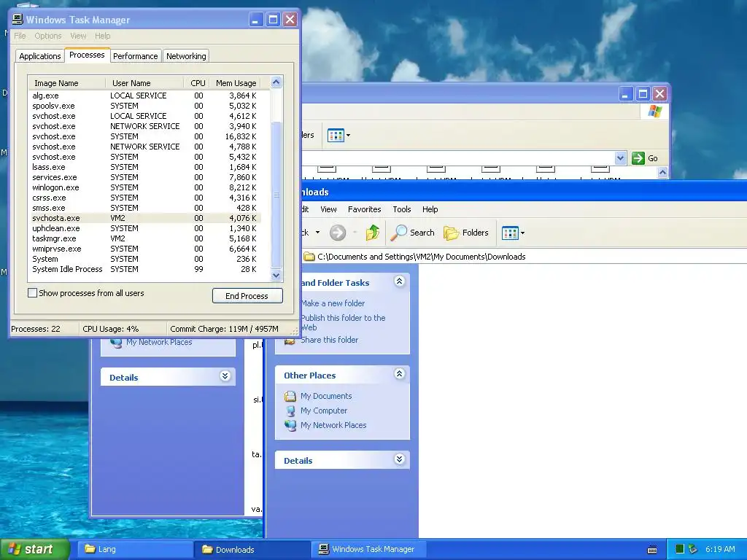Select the System Idle Process row
Screen dimensions: 747x560
click(145, 269)
